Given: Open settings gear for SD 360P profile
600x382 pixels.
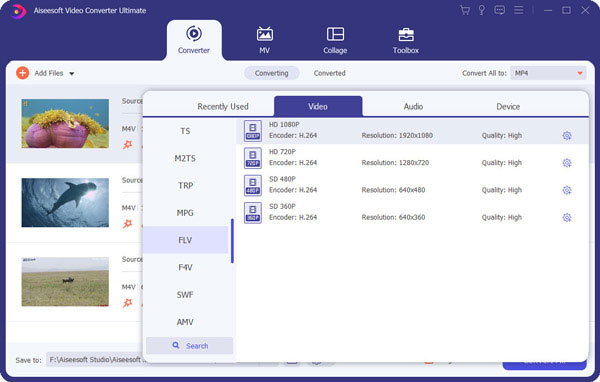Looking at the screenshot, I should click(x=567, y=218).
